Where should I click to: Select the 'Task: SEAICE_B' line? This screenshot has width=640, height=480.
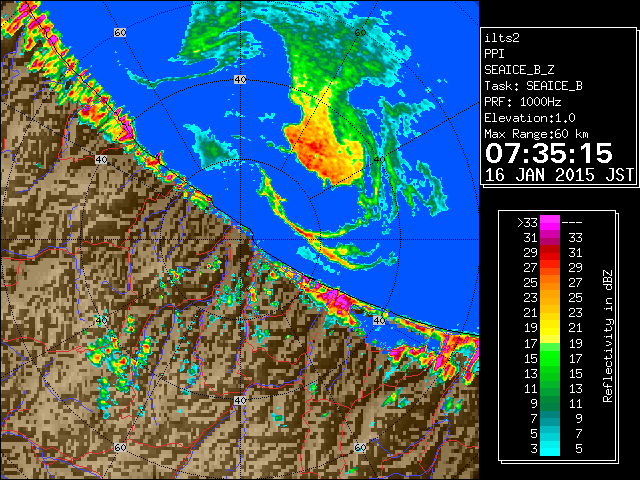click(x=533, y=86)
